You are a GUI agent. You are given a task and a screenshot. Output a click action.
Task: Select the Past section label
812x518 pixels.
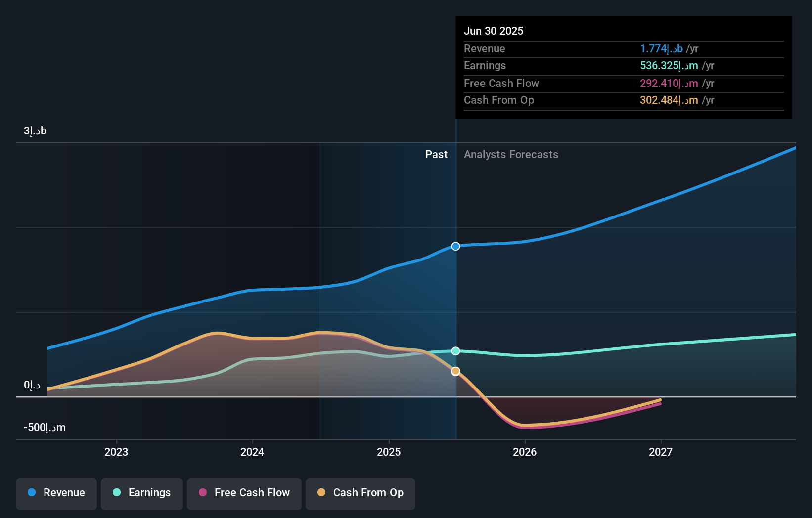click(436, 154)
